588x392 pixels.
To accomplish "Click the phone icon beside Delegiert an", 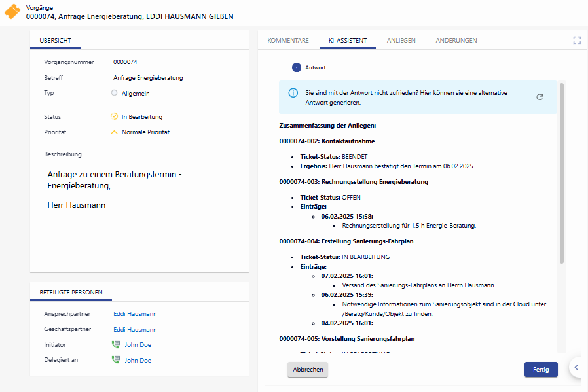I will [116, 361].
